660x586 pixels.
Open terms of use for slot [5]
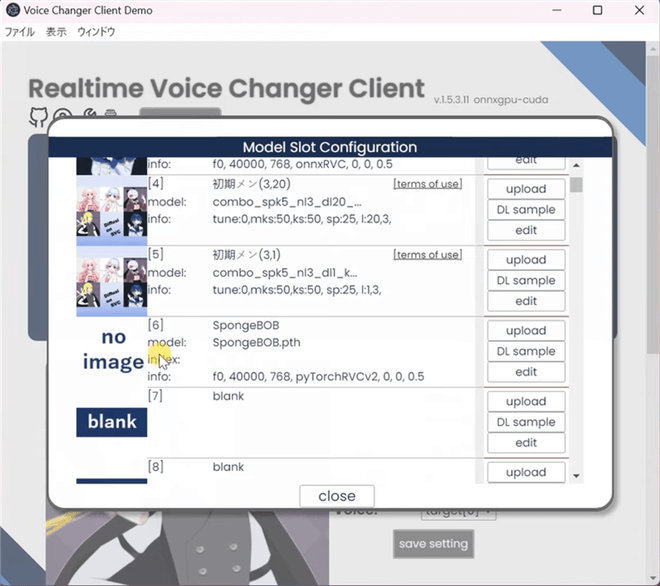tap(428, 255)
